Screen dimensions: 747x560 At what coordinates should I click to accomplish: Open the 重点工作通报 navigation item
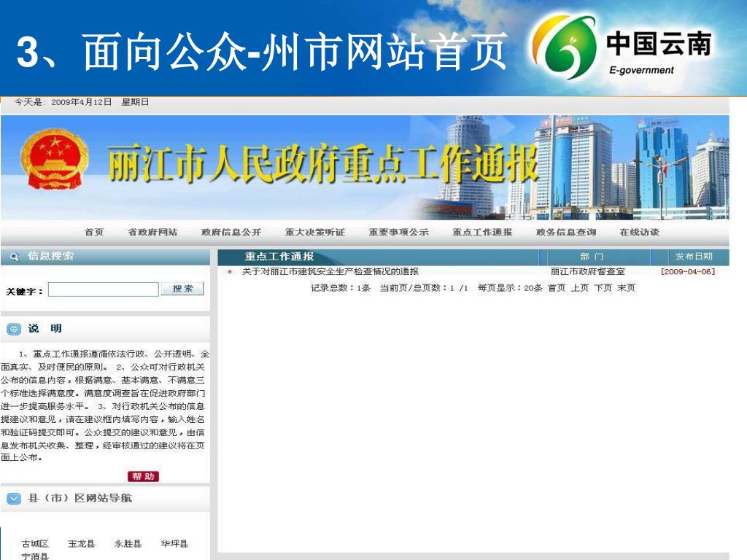(482, 233)
